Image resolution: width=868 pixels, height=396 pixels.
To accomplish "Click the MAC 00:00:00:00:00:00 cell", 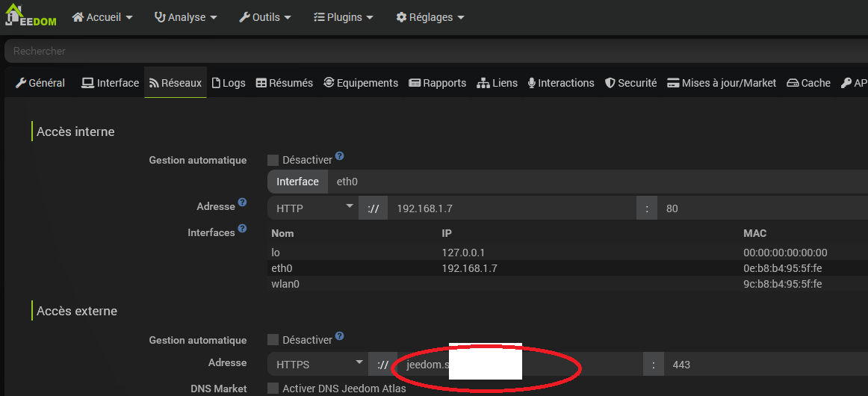I will tap(785, 253).
